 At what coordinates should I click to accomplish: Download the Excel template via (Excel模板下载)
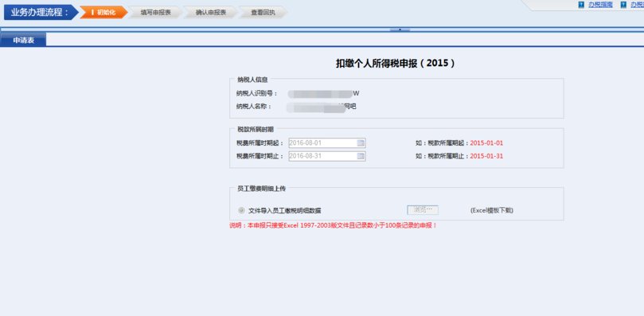click(492, 210)
